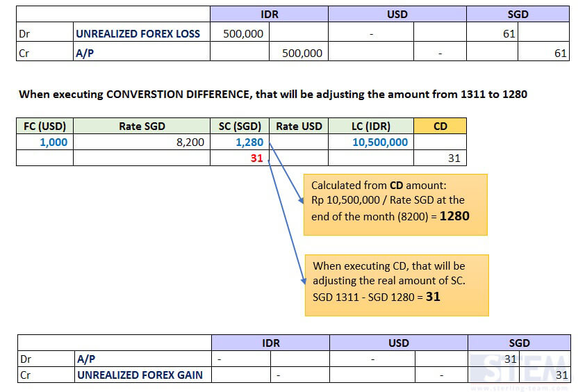The height and width of the screenshot is (392, 585).
Task: Select the FC (USD) column header
Action: [44, 126]
